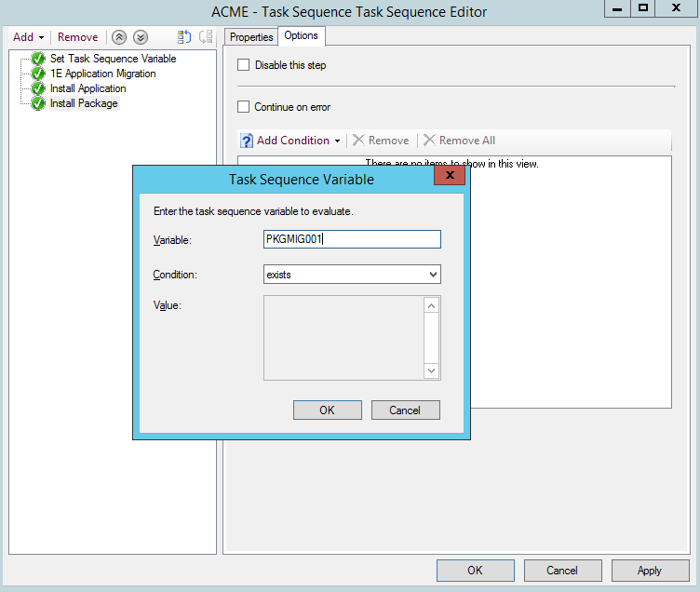Viewport: 700px width, 592px height.
Task: Click the Add Condition question mark icon
Action: click(247, 141)
